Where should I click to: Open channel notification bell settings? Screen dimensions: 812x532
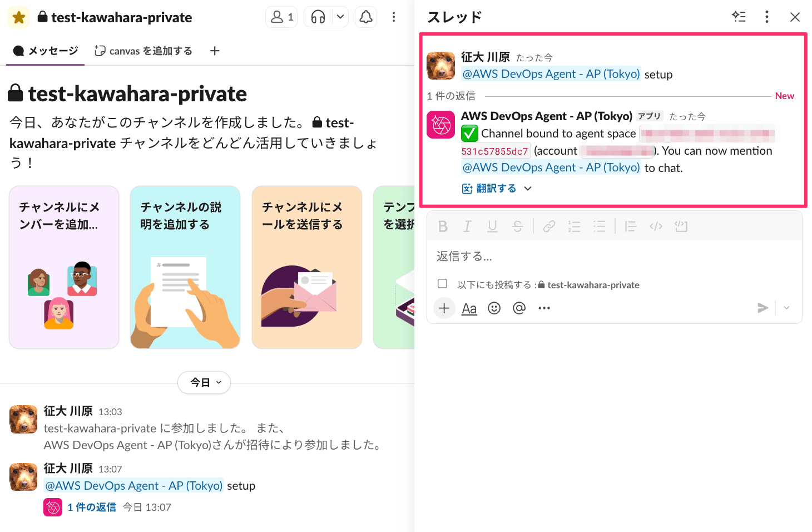[366, 17]
